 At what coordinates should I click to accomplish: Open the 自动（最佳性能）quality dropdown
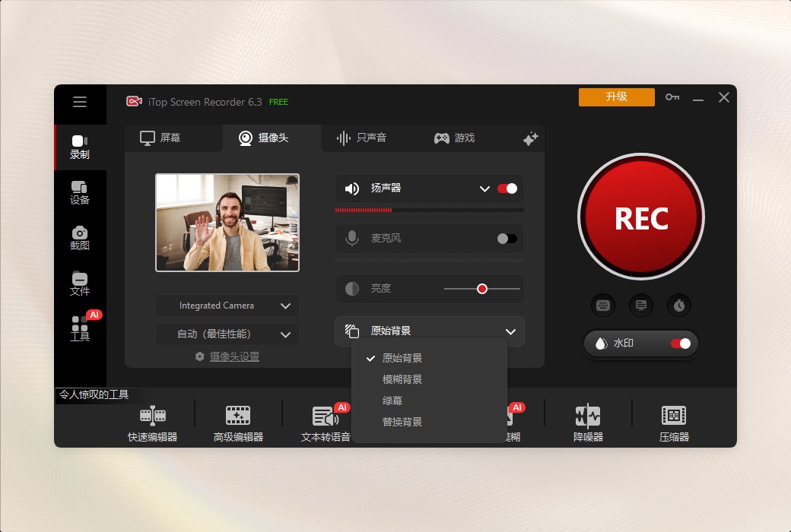227,334
